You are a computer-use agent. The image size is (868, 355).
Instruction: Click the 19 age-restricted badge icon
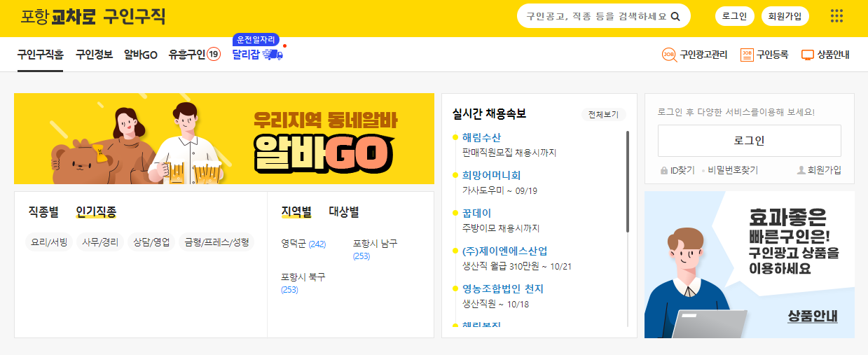(x=214, y=55)
